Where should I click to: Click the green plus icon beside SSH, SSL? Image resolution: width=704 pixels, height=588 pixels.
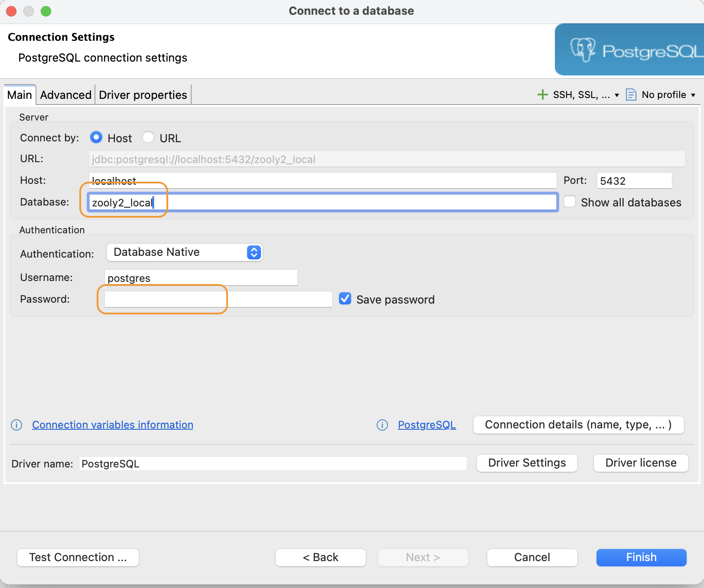point(542,95)
